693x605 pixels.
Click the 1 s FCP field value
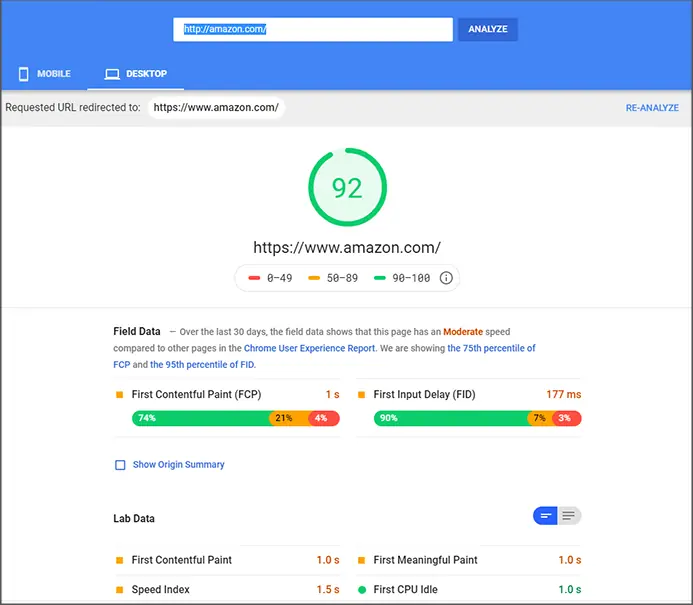pos(332,394)
